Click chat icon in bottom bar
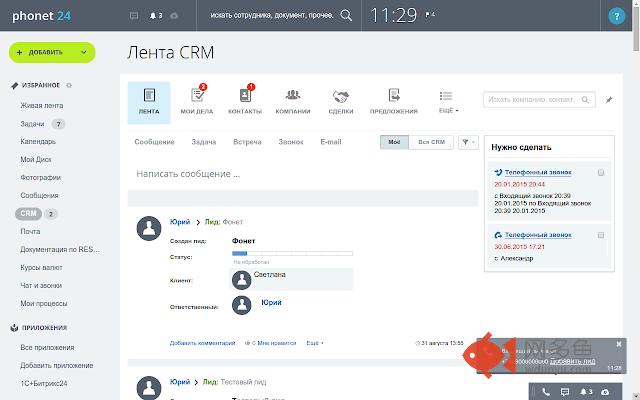The width and height of the screenshot is (640, 400). coord(565,392)
